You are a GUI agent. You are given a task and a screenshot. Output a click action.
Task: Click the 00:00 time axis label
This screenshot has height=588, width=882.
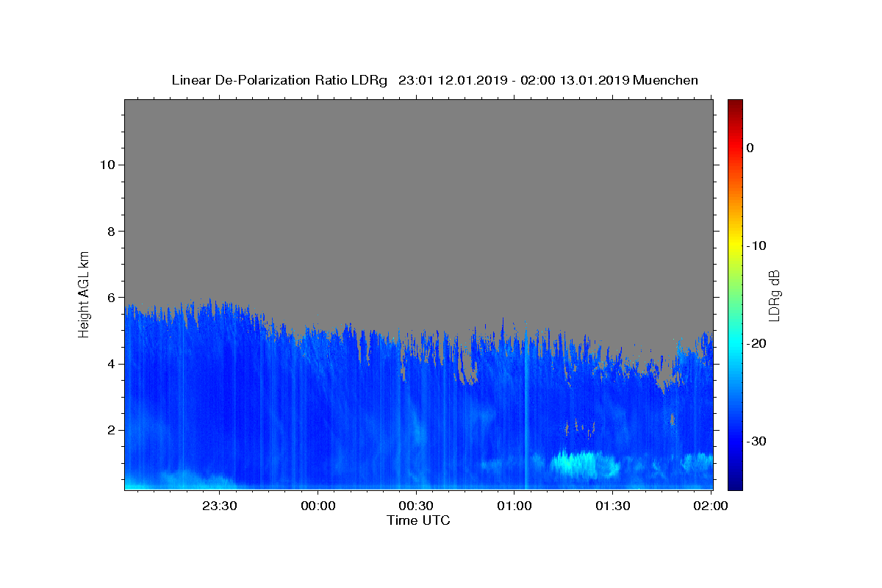click(x=318, y=506)
